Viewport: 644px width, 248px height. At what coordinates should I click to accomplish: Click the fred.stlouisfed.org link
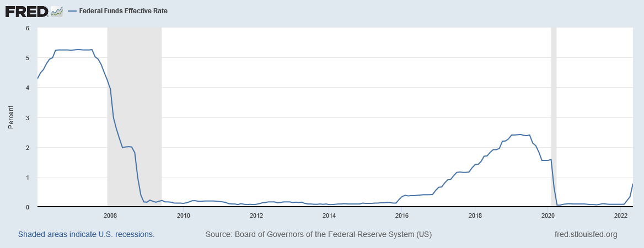[585, 234]
